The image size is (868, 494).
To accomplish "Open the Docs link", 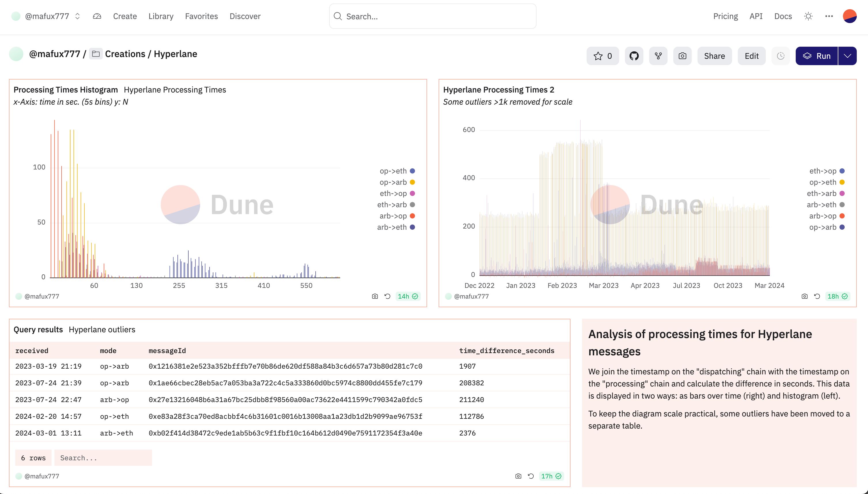I will click(783, 16).
